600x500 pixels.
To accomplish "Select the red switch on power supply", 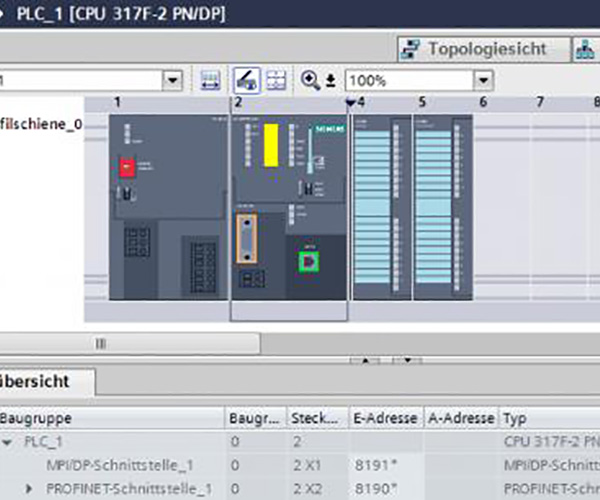I will click(127, 167).
